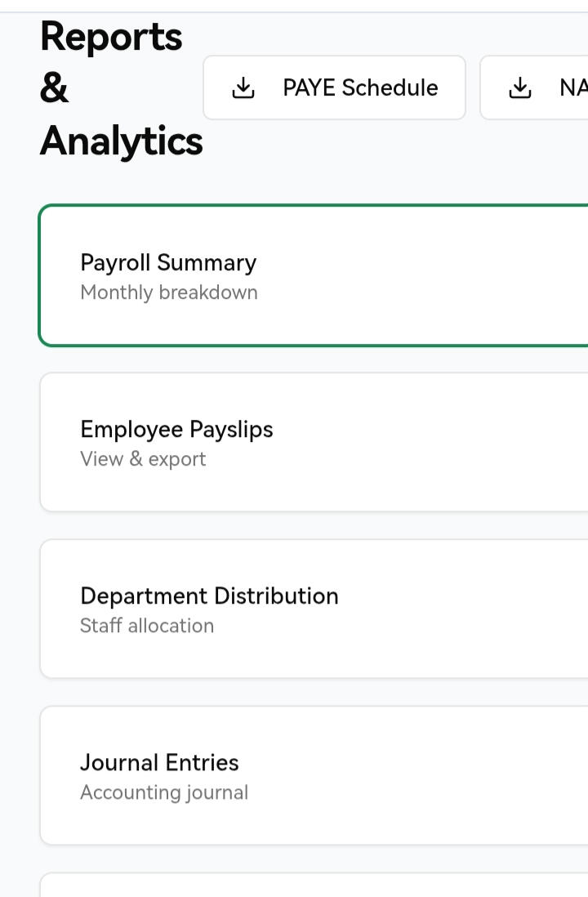Image resolution: width=588 pixels, height=897 pixels.
Task: Click the download icon beside the NA label
Action: point(520,88)
